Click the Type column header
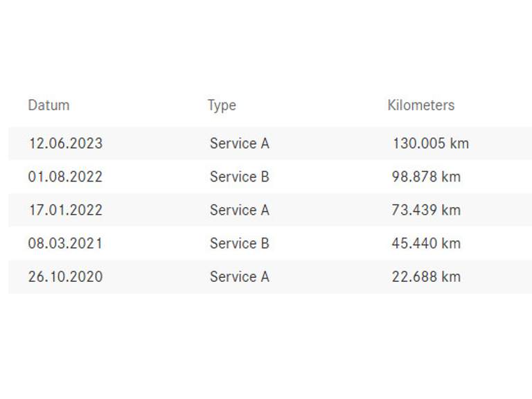Screen dimensions: 532x399 coord(222,105)
